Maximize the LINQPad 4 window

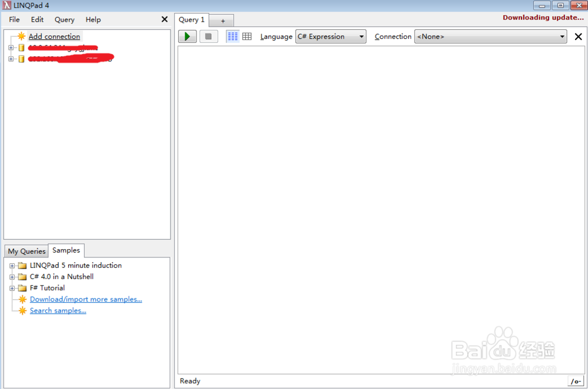(x=560, y=5)
